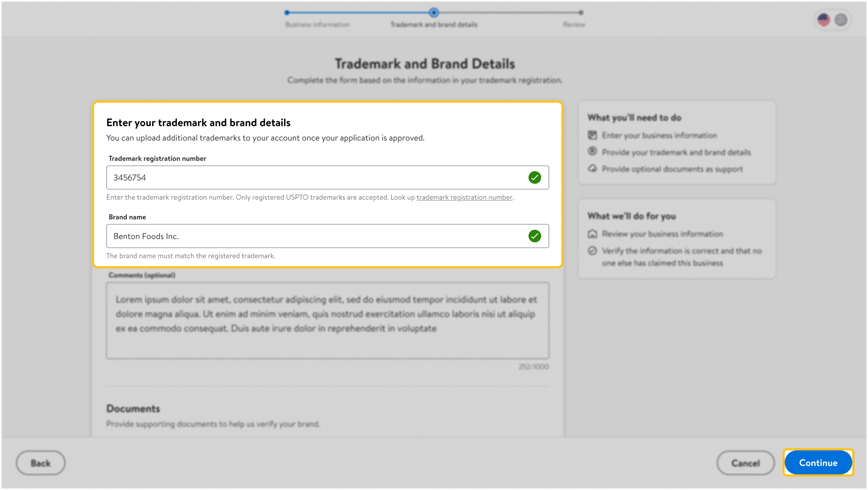Click the business information icon in the sidebar
868x490 pixels.
point(593,135)
